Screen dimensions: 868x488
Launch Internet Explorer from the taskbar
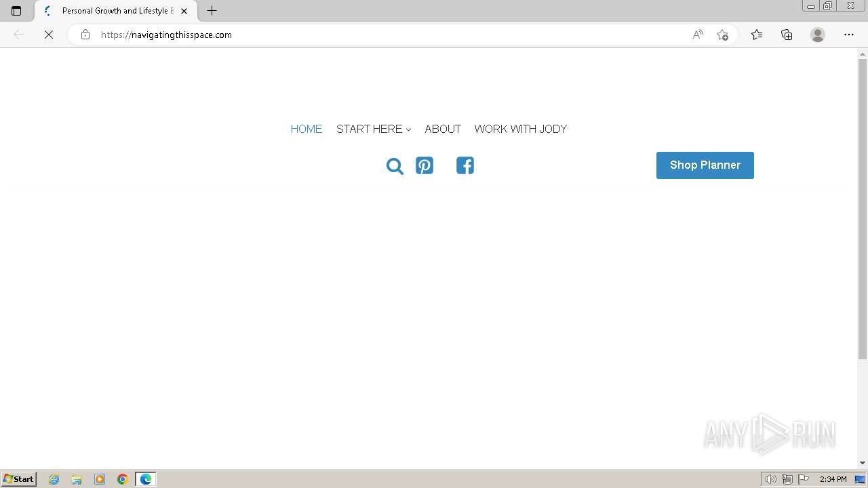54,479
